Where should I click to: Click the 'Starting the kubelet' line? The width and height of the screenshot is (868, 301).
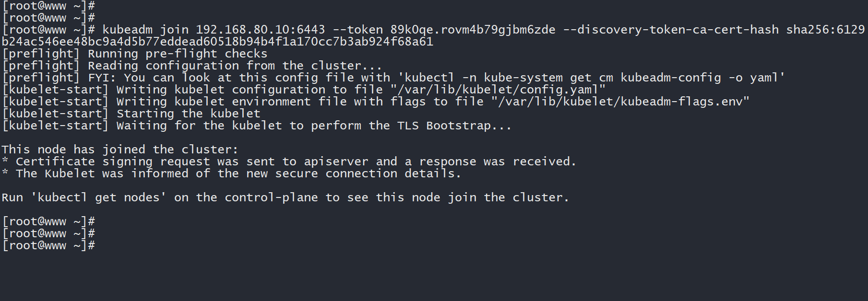tap(188, 114)
